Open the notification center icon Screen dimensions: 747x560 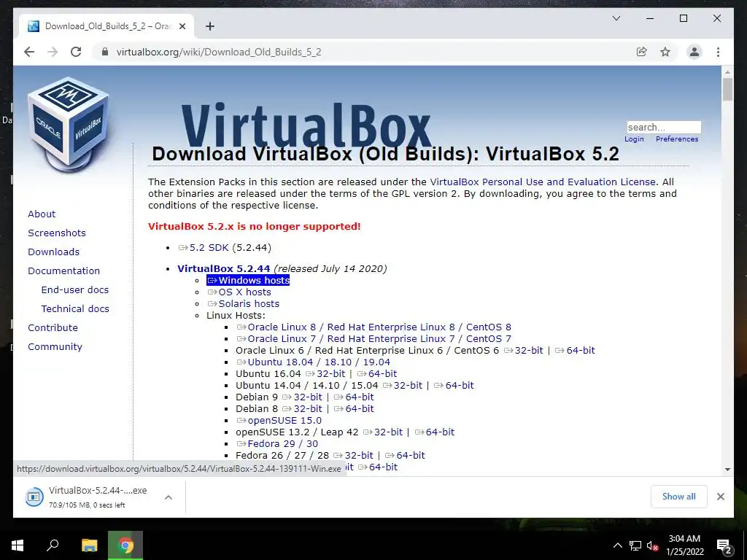(x=724, y=545)
